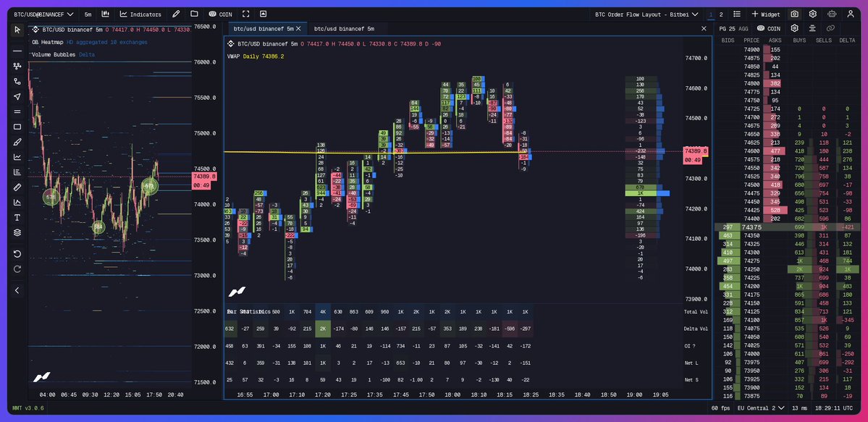Click the BIDS column header
The height and width of the screenshot is (422, 868).
click(728, 41)
